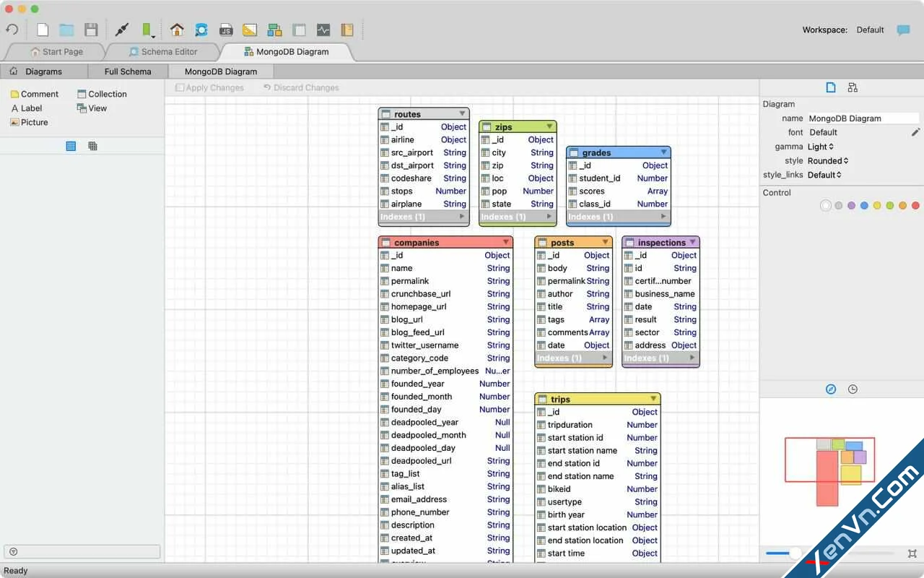This screenshot has height=578, width=924.
Task: Click the green database toolbar icon
Action: click(x=147, y=30)
